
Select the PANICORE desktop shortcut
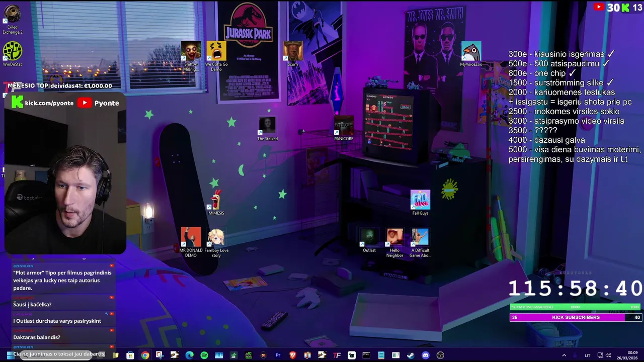coord(344,129)
